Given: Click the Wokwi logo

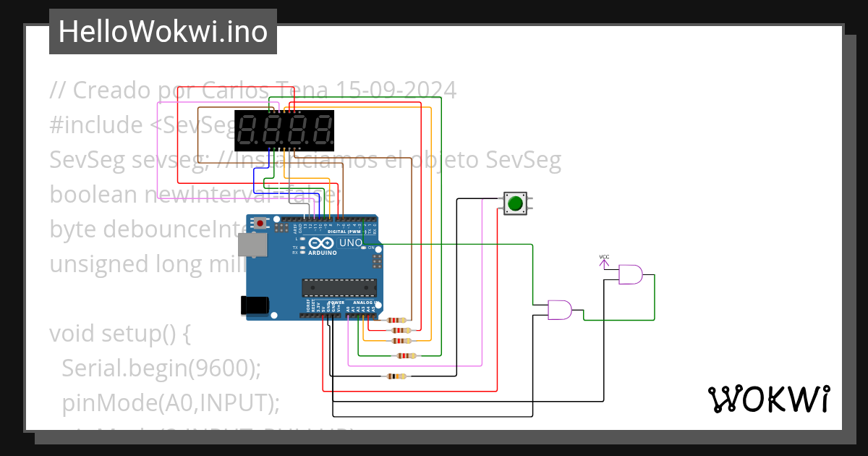Looking at the screenshot, I should tap(769, 397).
